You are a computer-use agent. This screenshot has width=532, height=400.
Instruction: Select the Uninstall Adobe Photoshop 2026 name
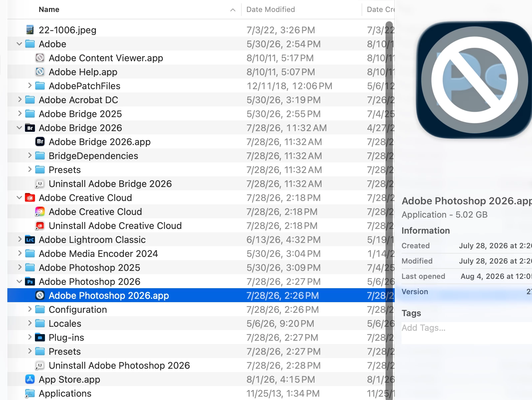click(119, 365)
